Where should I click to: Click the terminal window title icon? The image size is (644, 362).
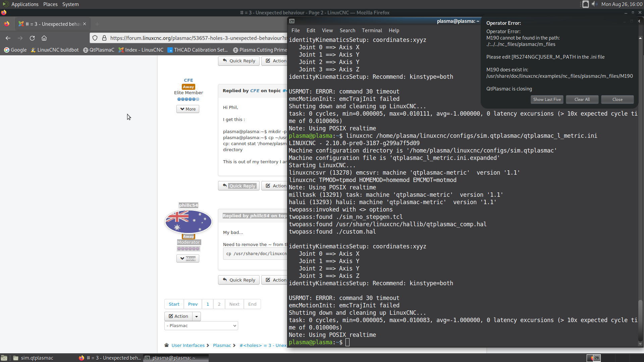point(292,21)
